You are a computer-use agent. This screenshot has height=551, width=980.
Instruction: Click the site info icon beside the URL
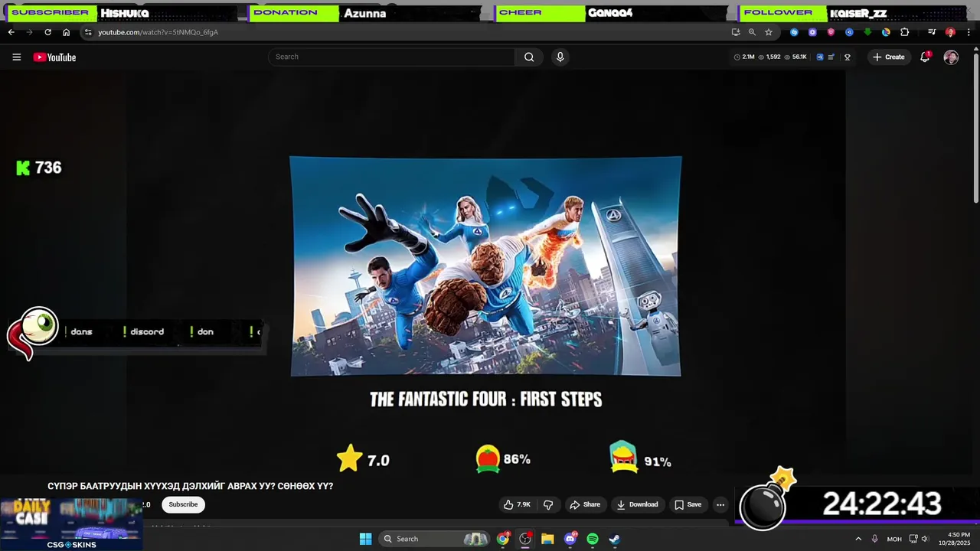(88, 32)
